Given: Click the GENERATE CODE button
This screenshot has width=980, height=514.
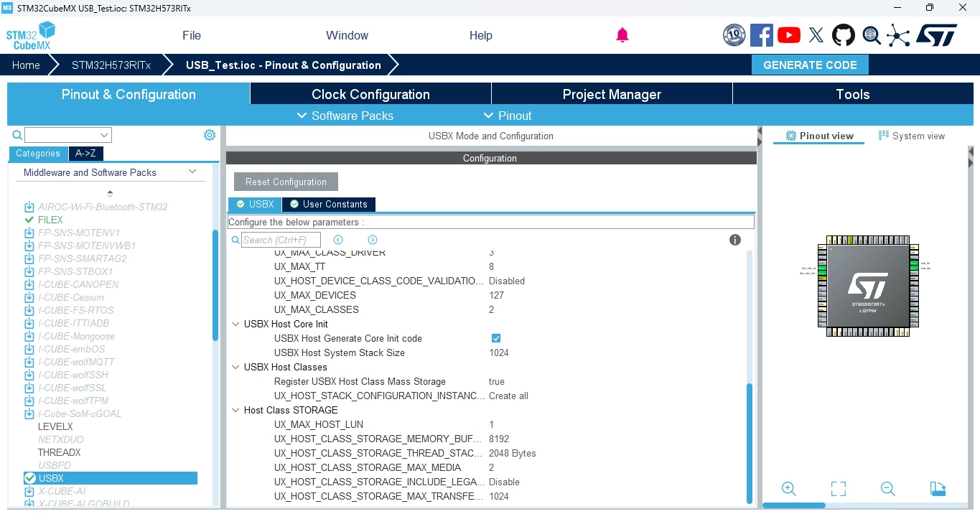Looking at the screenshot, I should (x=810, y=65).
